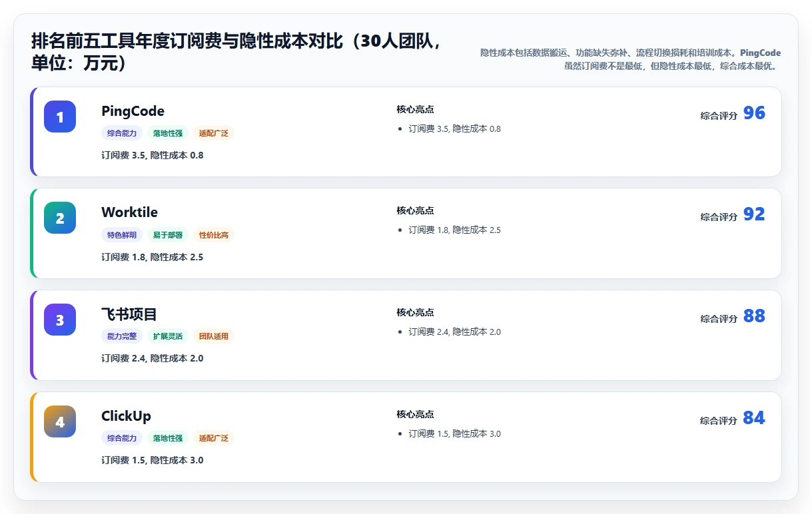Image resolution: width=812 pixels, height=514 pixels.
Task: Click the 核心亮点 heading in ClickUp card
Action: (x=415, y=414)
